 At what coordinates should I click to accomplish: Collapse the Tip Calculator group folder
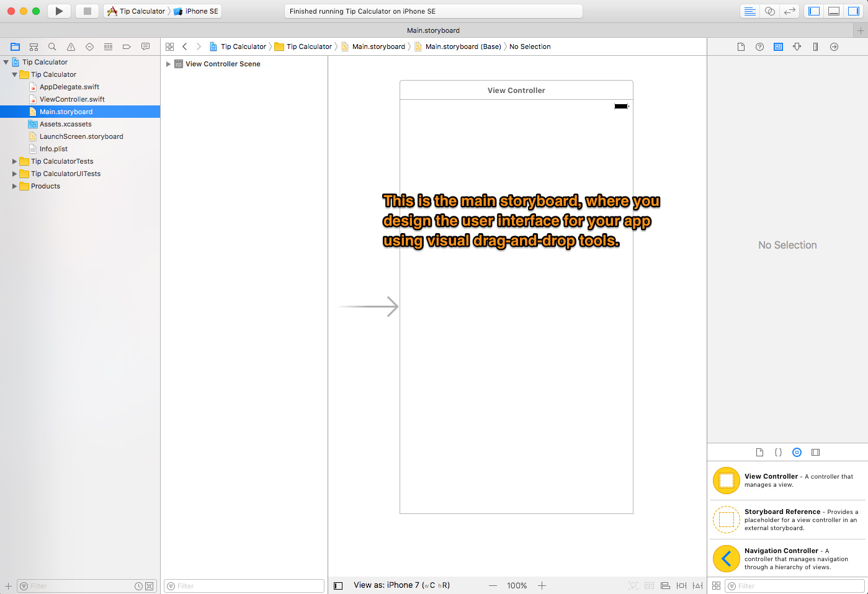pyautogui.click(x=14, y=74)
